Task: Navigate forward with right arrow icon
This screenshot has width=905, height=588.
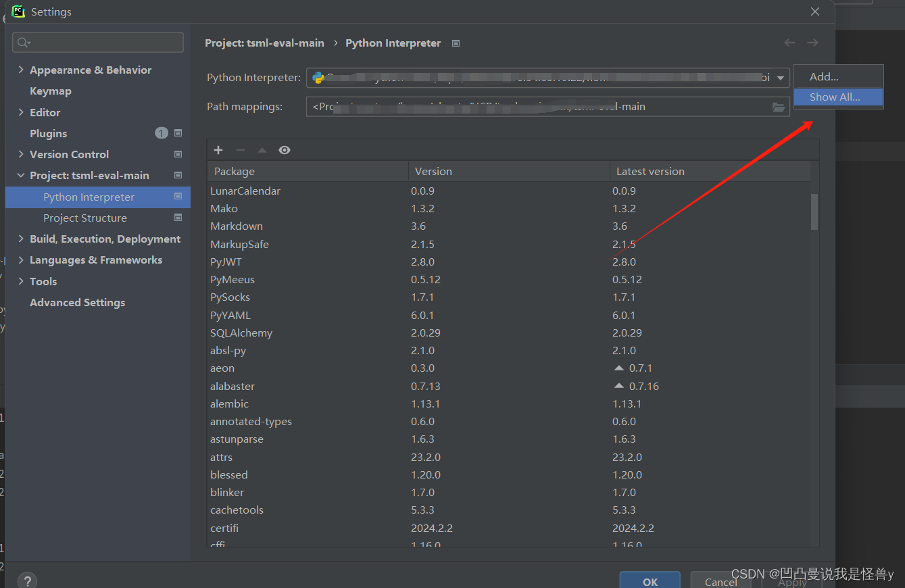Action: [812, 43]
